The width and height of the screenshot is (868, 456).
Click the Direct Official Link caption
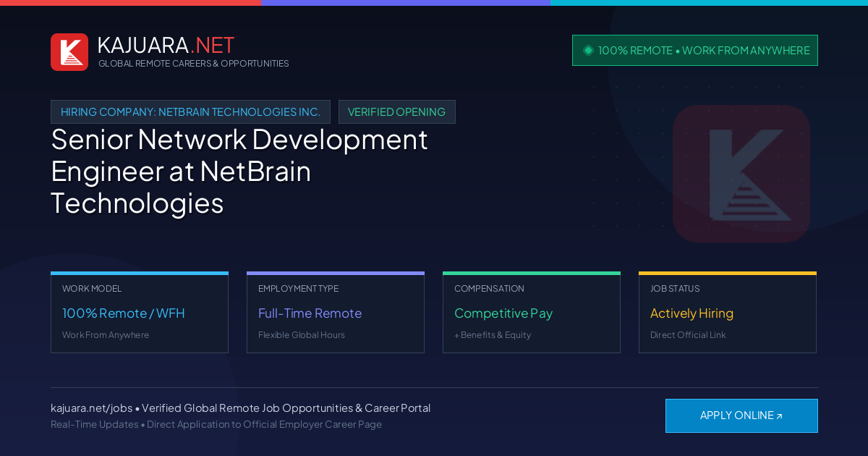(688, 335)
